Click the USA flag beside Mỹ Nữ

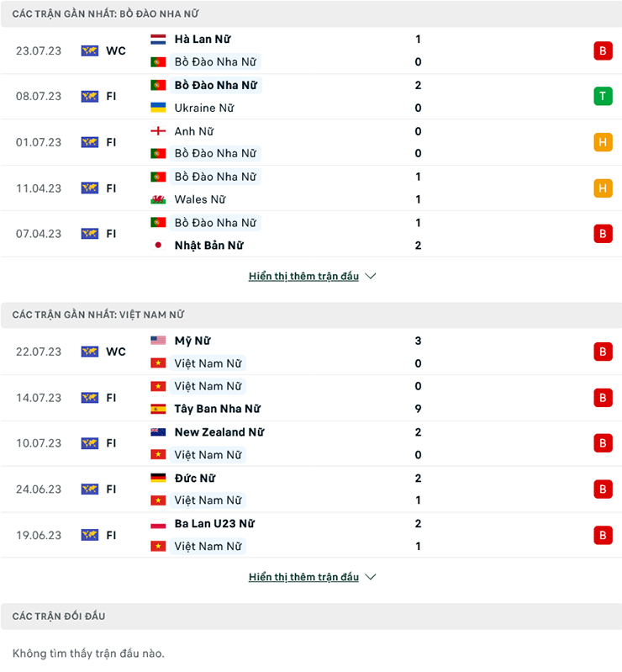158,341
